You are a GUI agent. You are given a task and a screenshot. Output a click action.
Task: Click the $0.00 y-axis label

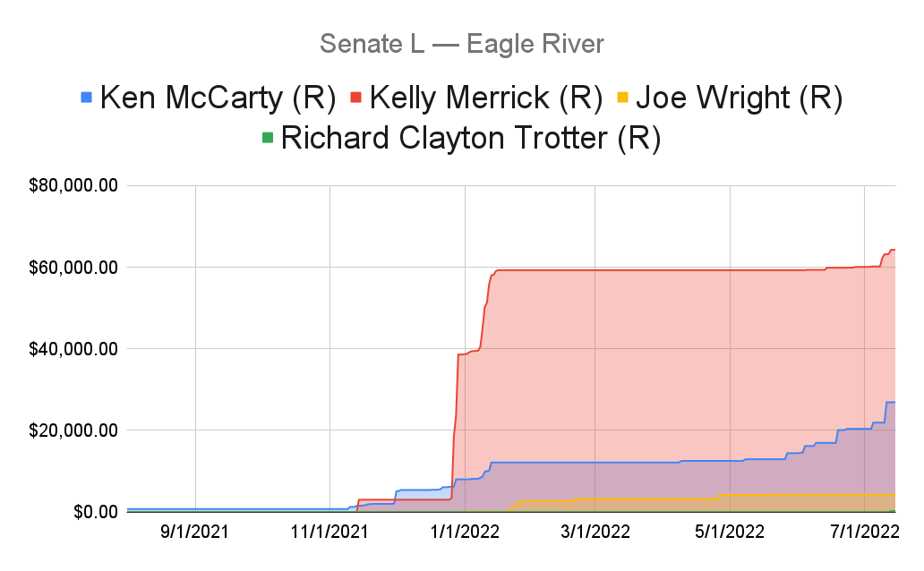pos(96,512)
